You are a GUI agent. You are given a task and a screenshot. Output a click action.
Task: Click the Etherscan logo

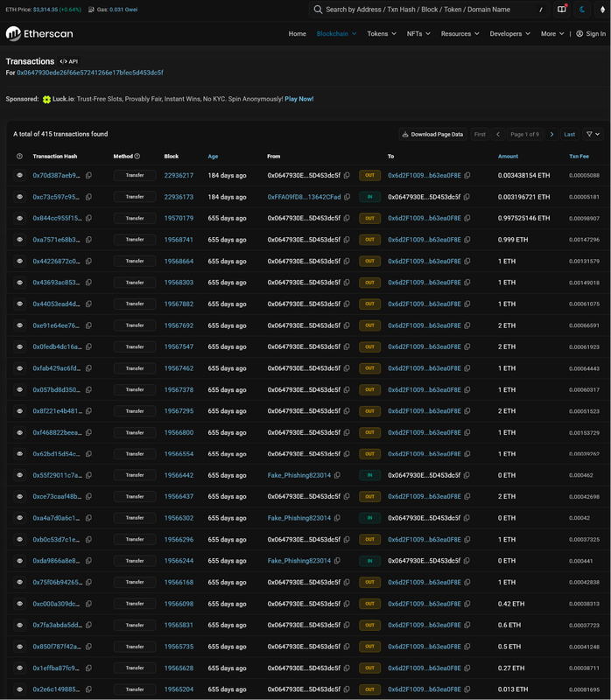[39, 33]
